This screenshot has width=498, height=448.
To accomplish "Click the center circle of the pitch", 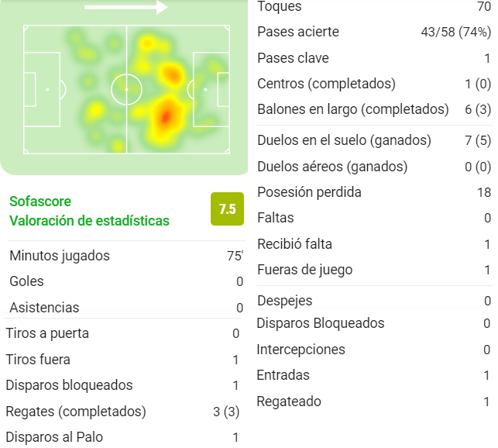I will 126,89.
